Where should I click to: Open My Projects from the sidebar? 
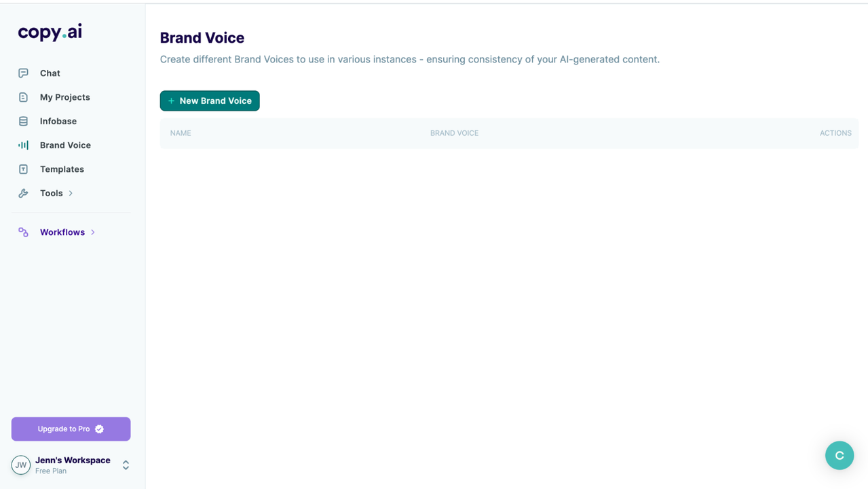[65, 97]
